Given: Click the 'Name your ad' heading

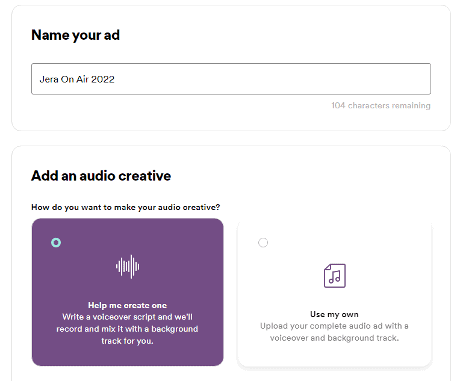Looking at the screenshot, I should tap(75, 35).
